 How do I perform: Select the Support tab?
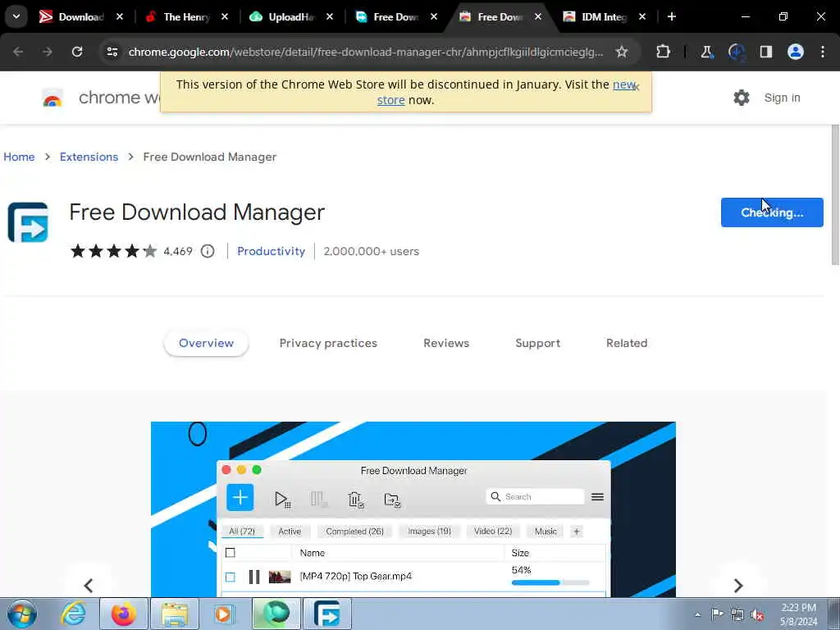537,343
